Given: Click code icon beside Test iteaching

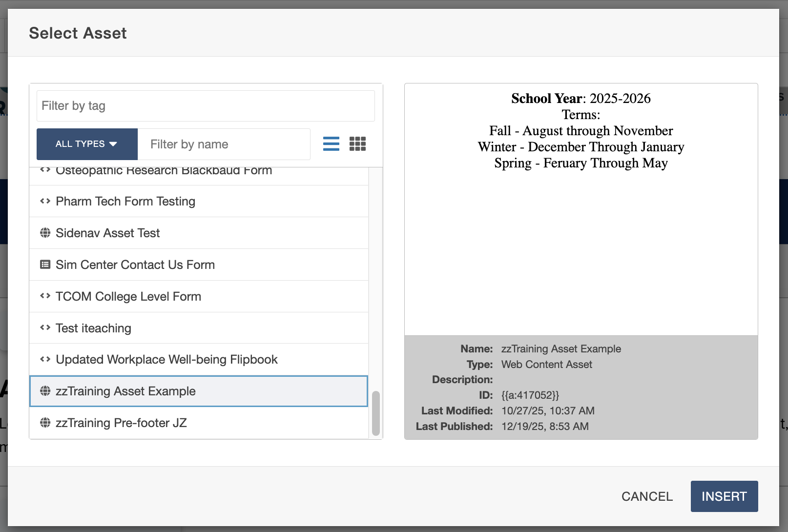Looking at the screenshot, I should (45, 328).
